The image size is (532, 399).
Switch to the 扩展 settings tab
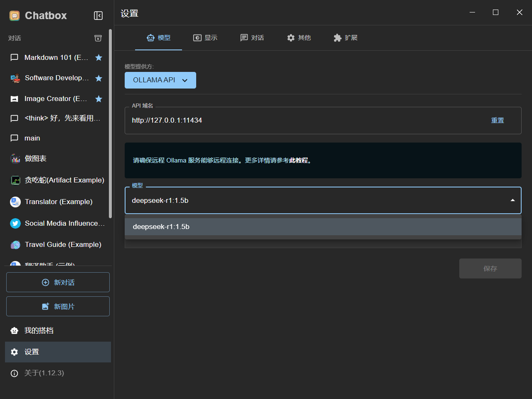pos(345,38)
